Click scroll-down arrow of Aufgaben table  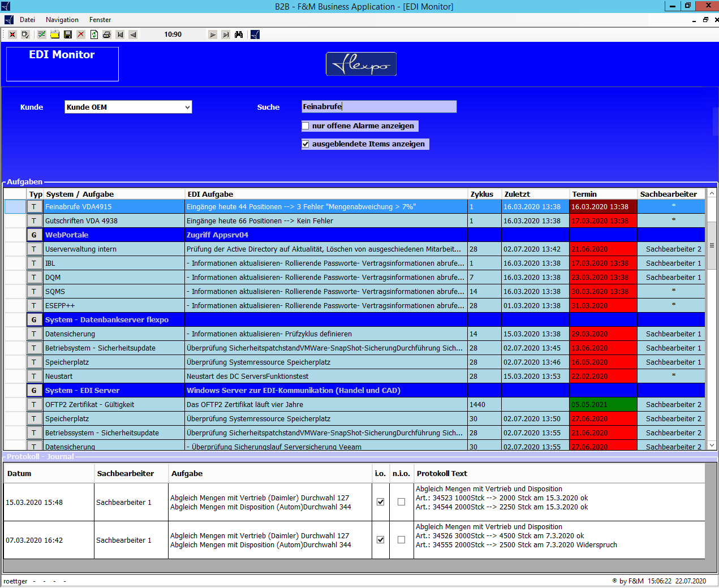point(712,446)
